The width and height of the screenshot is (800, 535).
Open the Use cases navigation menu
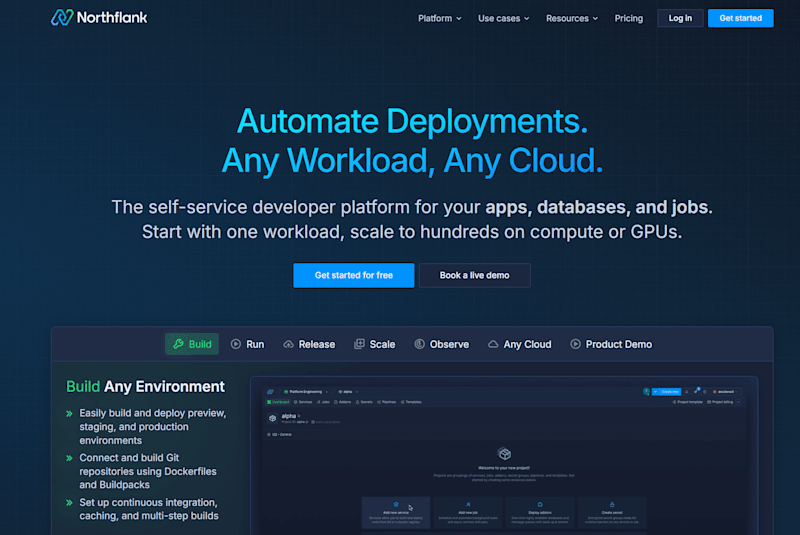[504, 18]
